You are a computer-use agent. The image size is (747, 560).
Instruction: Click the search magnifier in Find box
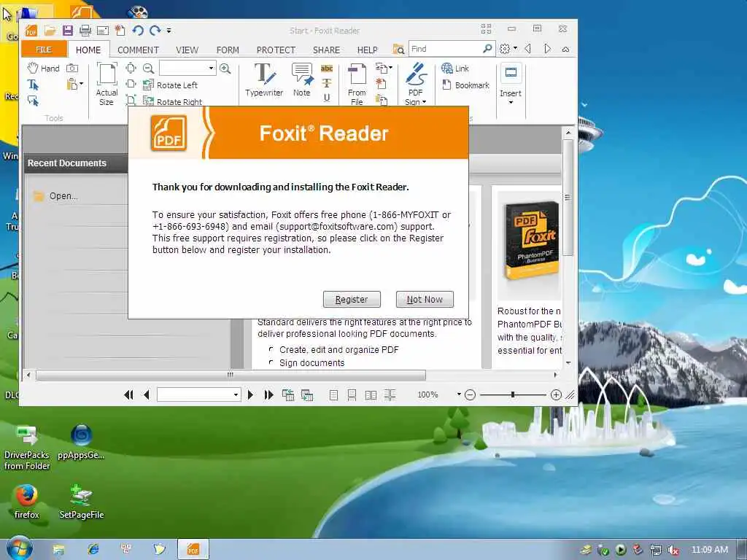[x=487, y=49]
